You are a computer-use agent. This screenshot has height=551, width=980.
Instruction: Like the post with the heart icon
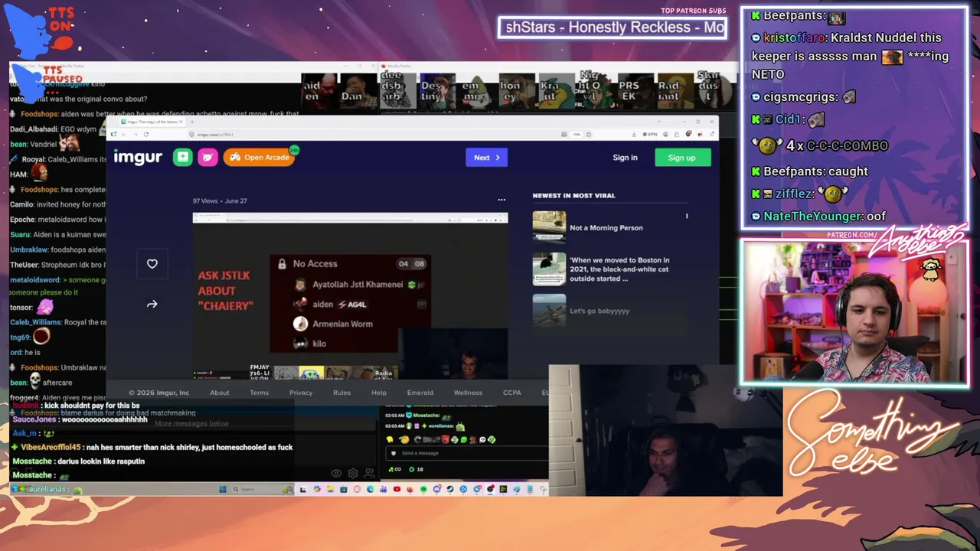coord(152,264)
